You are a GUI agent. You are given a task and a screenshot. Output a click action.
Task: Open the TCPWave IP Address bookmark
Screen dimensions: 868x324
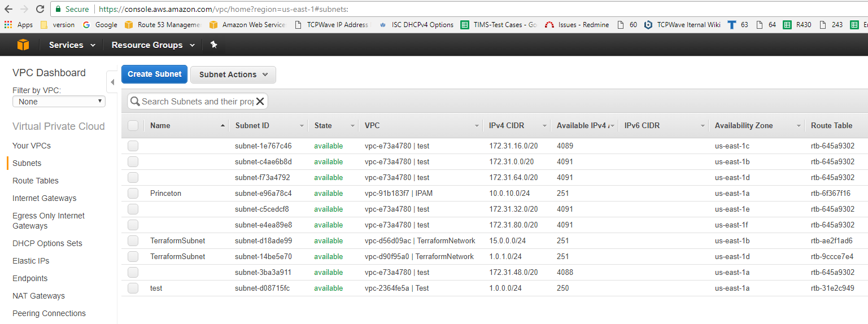pyautogui.click(x=333, y=25)
